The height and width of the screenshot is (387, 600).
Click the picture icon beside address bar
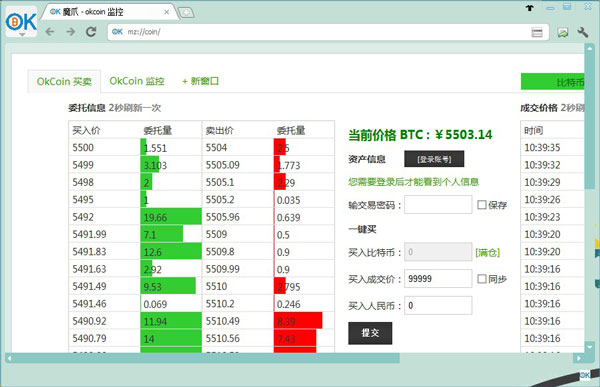562,33
